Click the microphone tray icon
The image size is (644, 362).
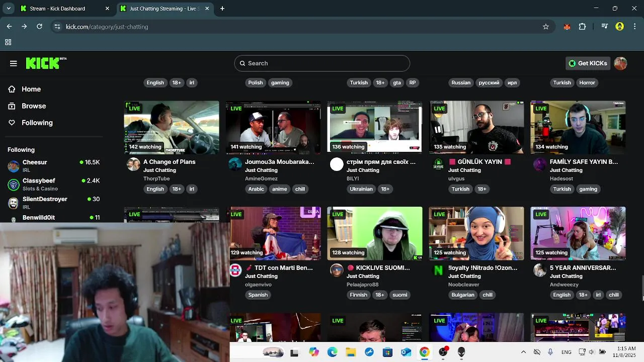pyautogui.click(x=550, y=352)
